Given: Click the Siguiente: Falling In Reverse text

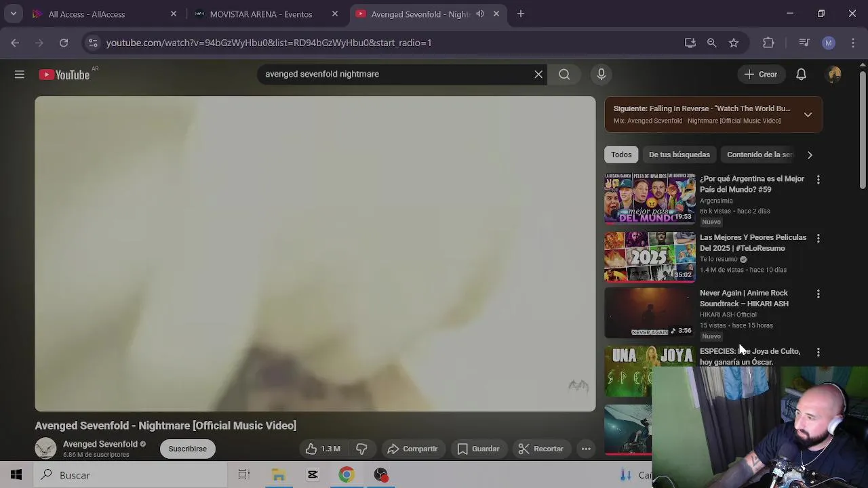Looking at the screenshot, I should point(702,108).
